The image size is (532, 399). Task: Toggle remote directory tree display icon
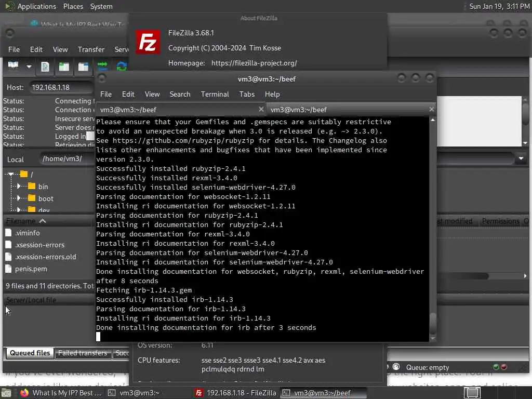pos(83,66)
